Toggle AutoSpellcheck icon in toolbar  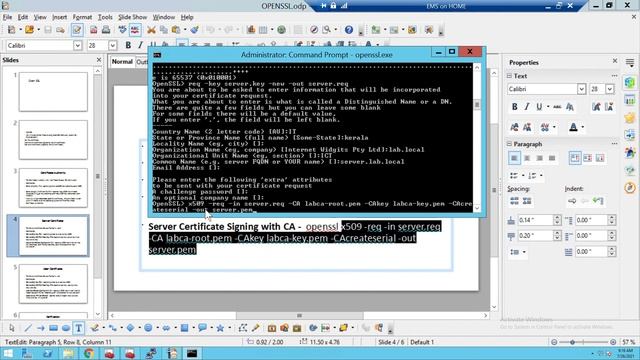(x=135, y=30)
